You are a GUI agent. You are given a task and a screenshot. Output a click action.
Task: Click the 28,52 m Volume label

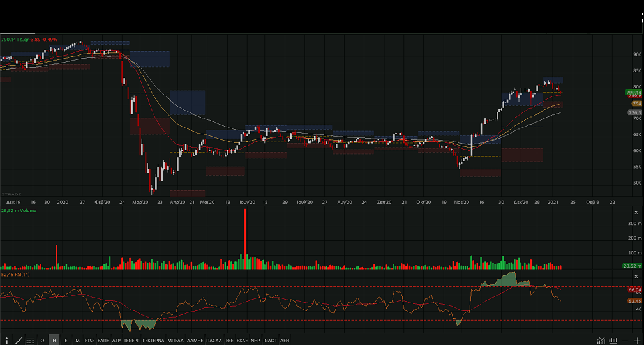[x=19, y=211]
